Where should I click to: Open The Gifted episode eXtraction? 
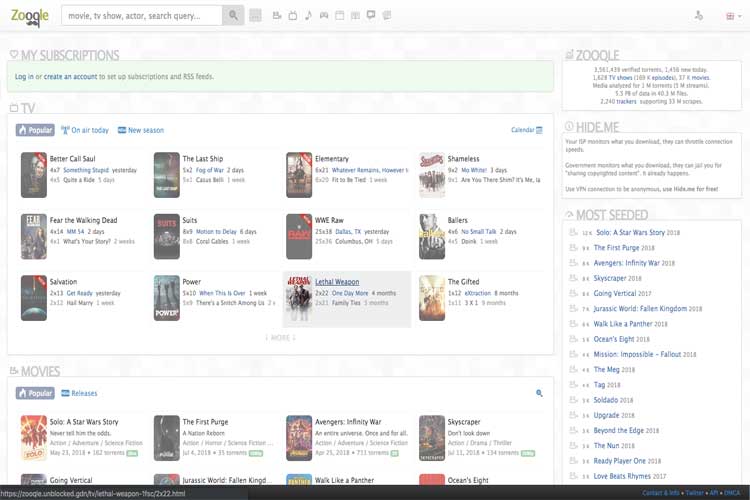[x=477, y=293]
